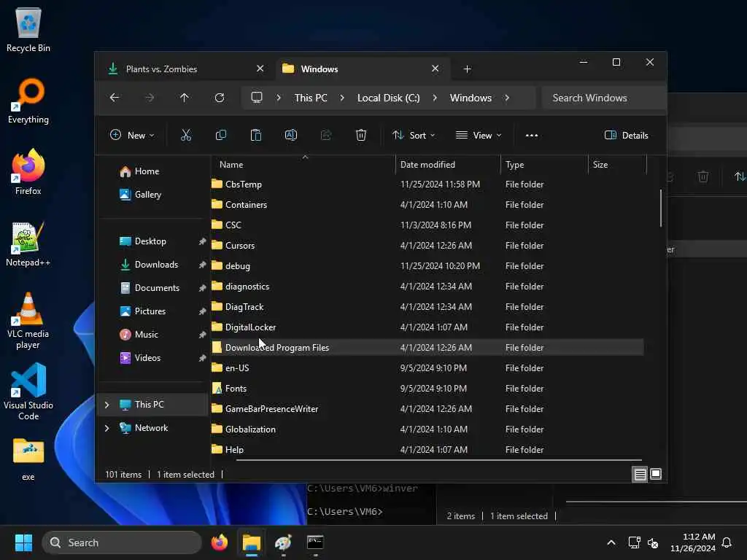Select the Fonts folder
Image resolution: width=747 pixels, height=560 pixels.
[x=427, y=389]
